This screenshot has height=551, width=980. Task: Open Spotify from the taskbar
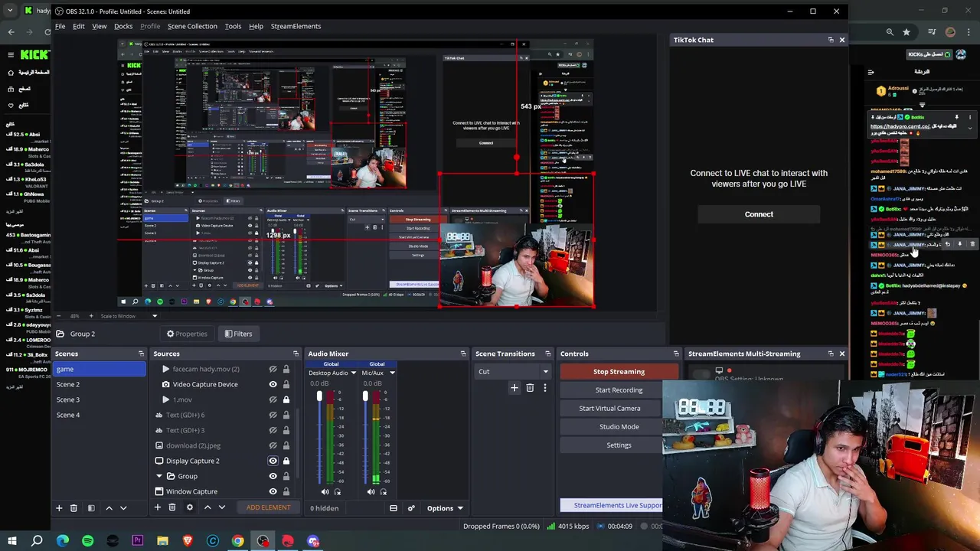pos(87,541)
